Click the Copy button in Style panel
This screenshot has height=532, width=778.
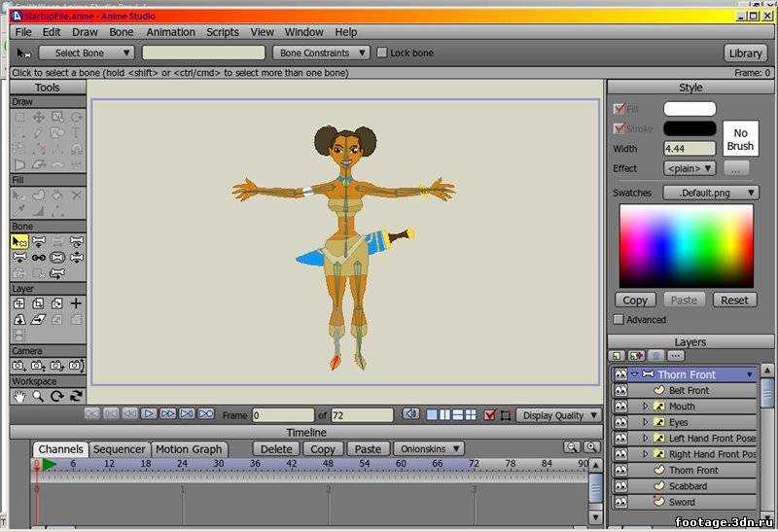635,301
